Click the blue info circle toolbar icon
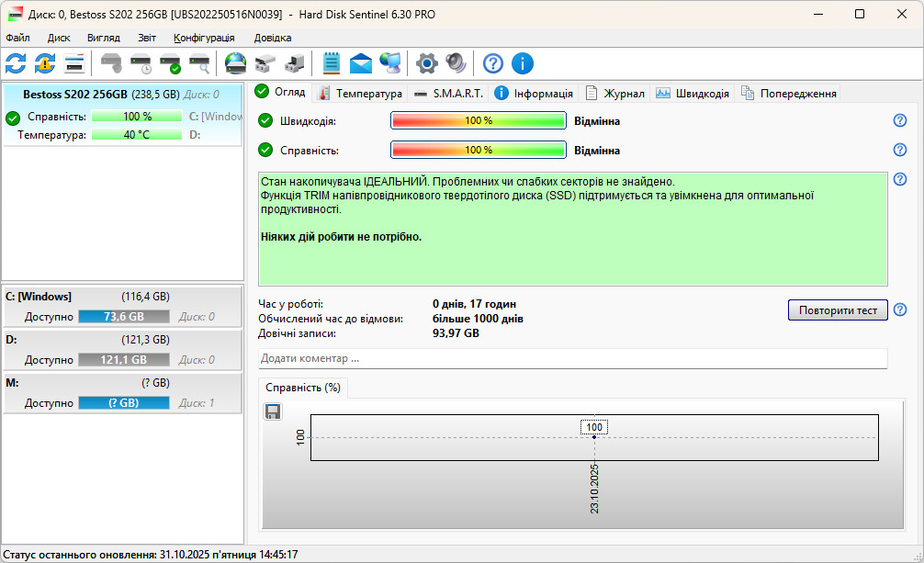This screenshot has width=924, height=563. coord(522,63)
